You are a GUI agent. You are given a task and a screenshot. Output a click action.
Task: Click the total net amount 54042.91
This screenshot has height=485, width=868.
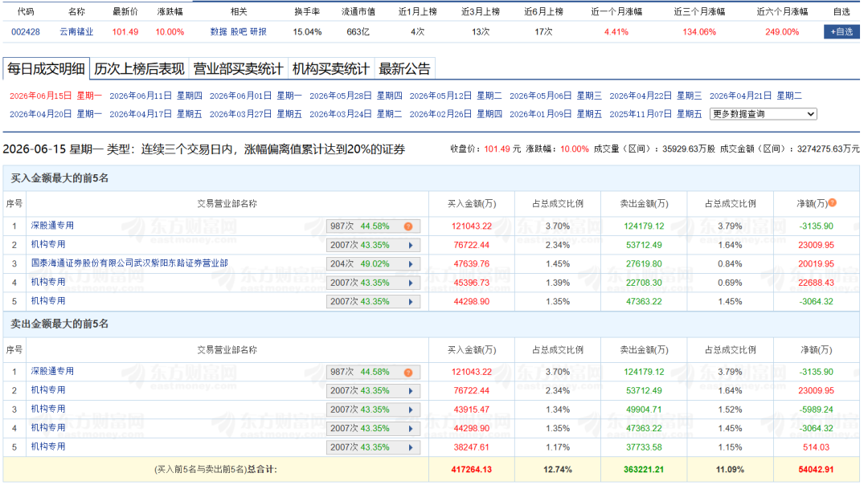pos(816,470)
